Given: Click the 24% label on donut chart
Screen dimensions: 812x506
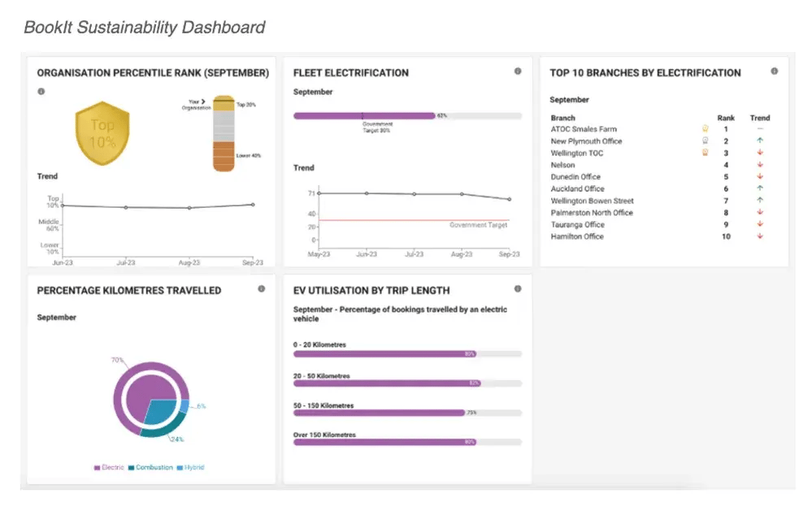Looking at the screenshot, I should click(x=177, y=439).
